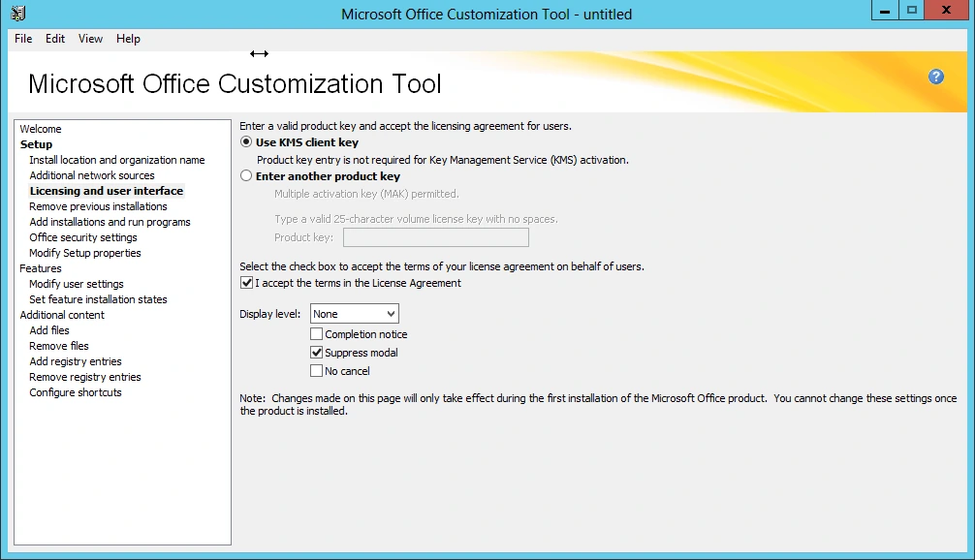Open the Display level dropdown

pos(355,314)
